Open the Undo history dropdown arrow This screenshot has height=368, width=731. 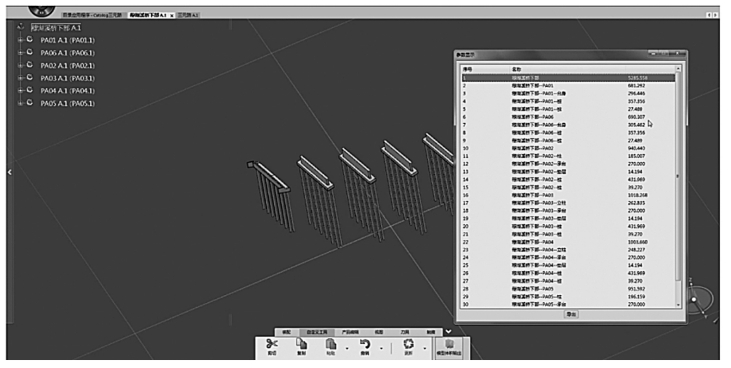(x=381, y=348)
